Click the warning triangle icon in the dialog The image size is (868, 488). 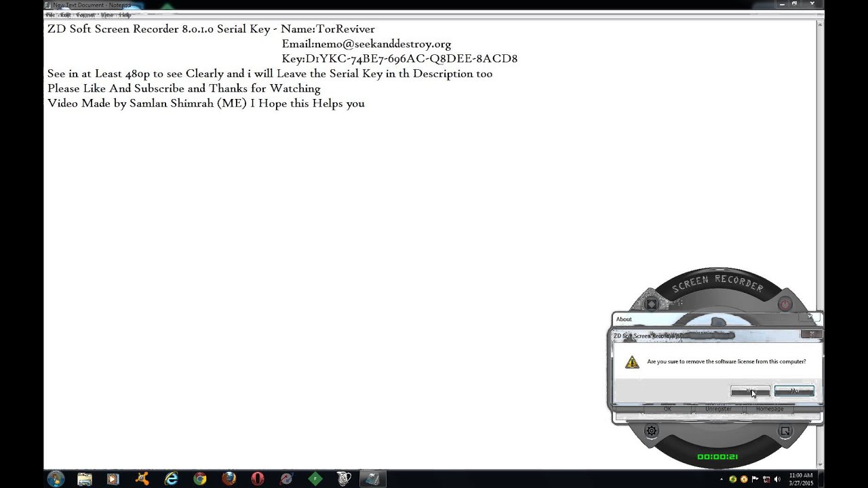coord(632,362)
